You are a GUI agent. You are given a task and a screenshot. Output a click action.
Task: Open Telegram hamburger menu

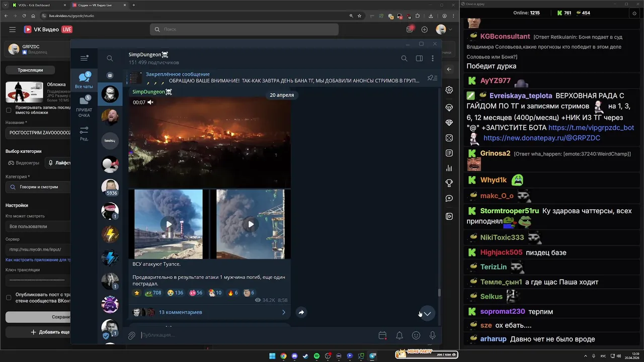(x=84, y=58)
